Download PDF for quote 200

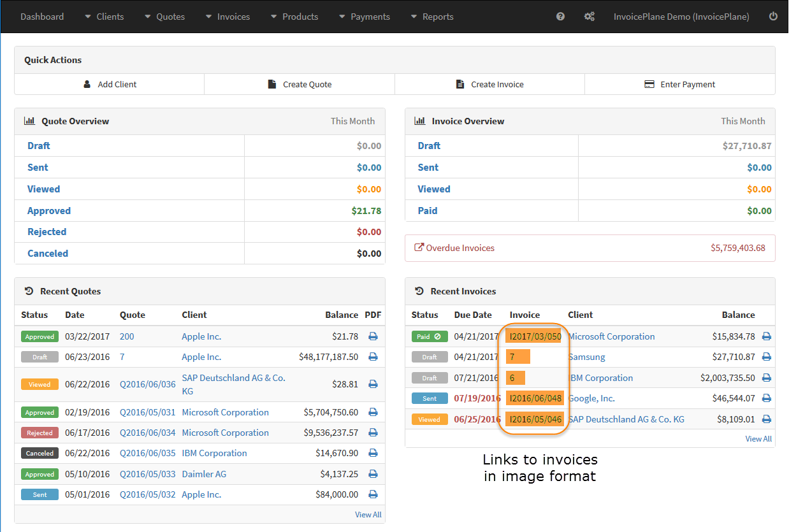pos(373,336)
